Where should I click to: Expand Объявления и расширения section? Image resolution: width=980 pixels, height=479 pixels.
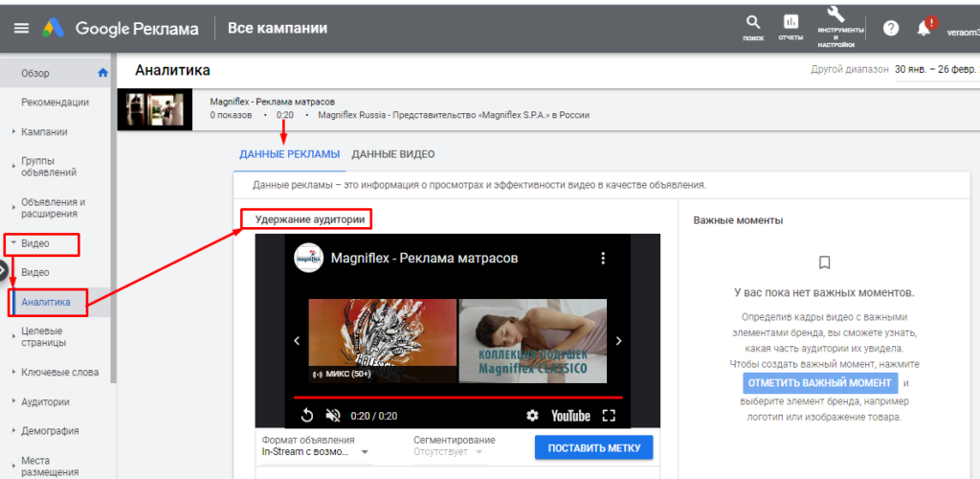coord(55,208)
